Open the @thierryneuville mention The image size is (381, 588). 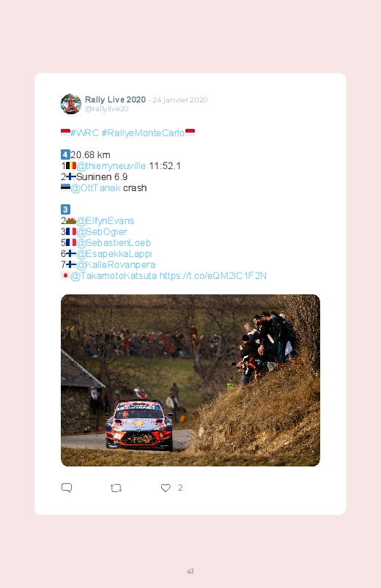click(x=111, y=165)
